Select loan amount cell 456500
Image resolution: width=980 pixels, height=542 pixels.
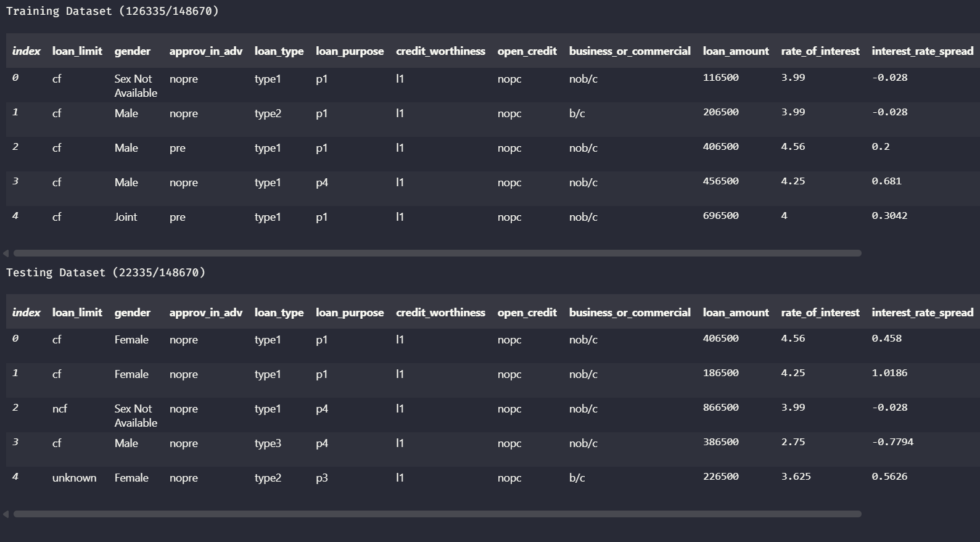point(721,181)
